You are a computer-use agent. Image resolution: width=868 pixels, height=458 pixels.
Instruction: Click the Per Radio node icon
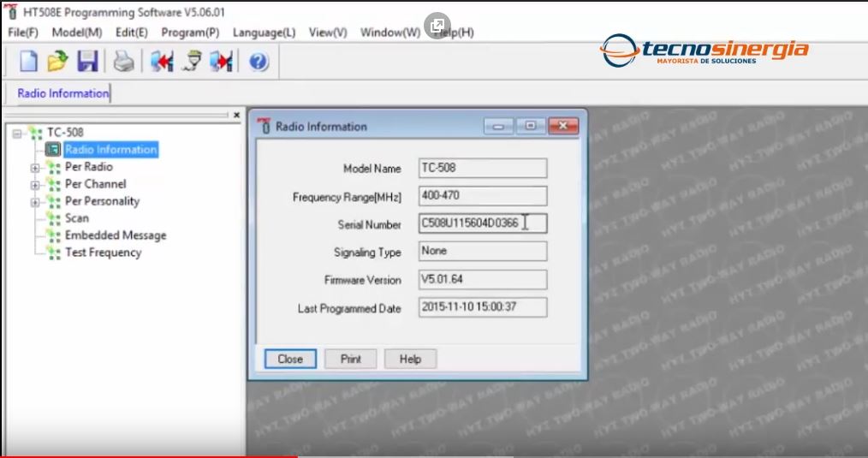tap(54, 167)
